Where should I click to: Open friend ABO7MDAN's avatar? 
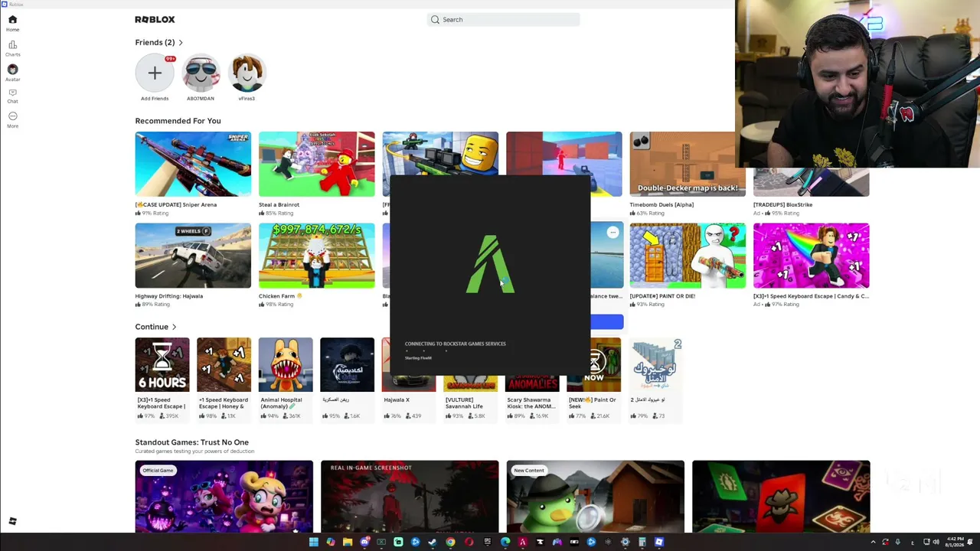point(201,73)
